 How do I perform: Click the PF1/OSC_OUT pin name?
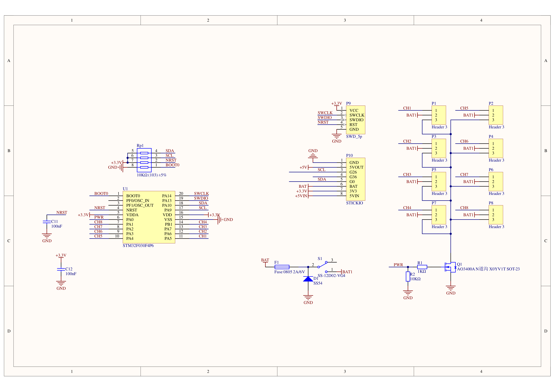[x=140, y=205]
